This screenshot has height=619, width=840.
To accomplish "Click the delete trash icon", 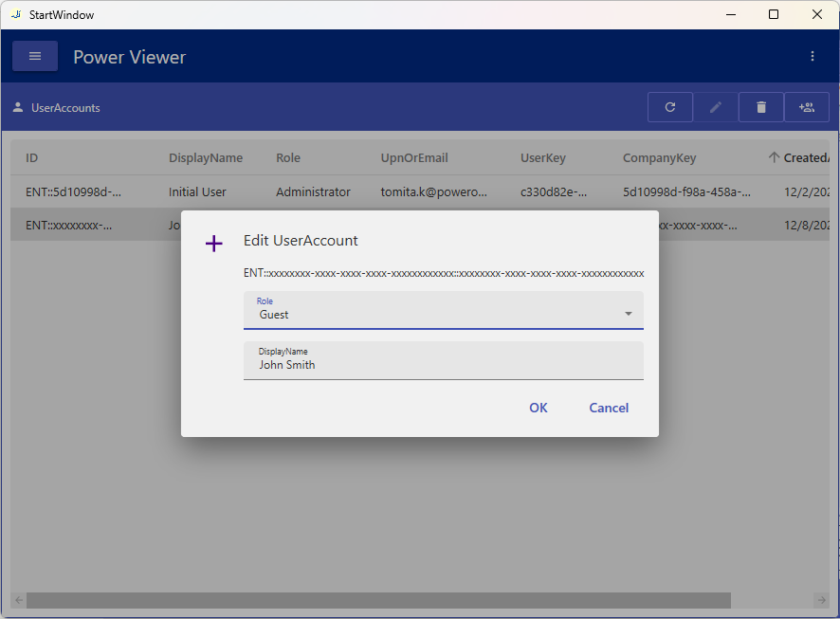I will (x=760, y=107).
